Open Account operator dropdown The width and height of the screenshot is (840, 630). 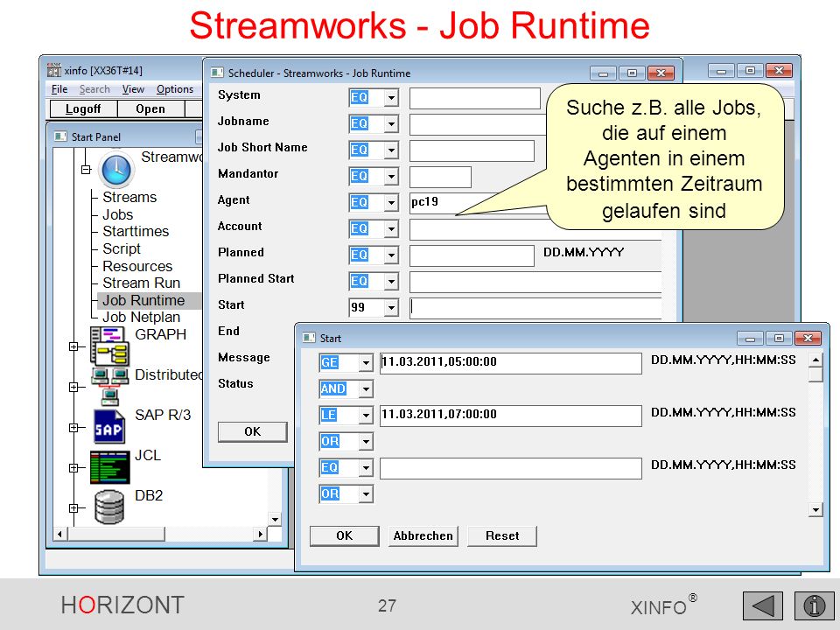point(391,228)
